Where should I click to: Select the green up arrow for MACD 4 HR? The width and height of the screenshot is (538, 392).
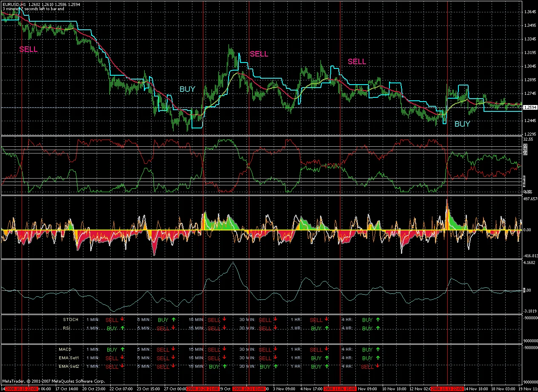click(x=378, y=349)
